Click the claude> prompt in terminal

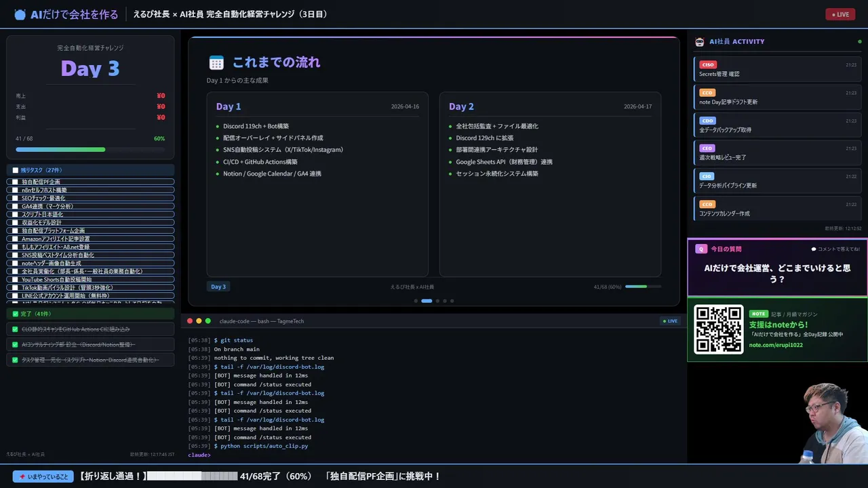[x=199, y=455]
